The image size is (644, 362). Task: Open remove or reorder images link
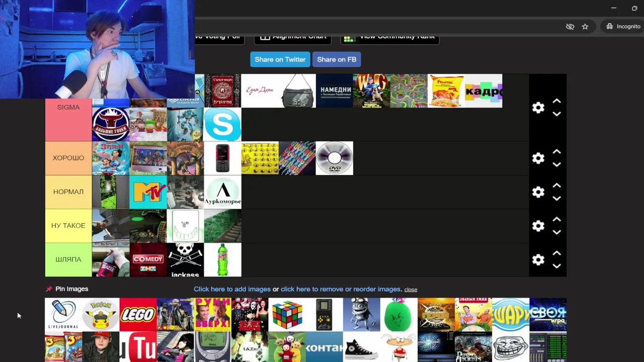point(341,289)
